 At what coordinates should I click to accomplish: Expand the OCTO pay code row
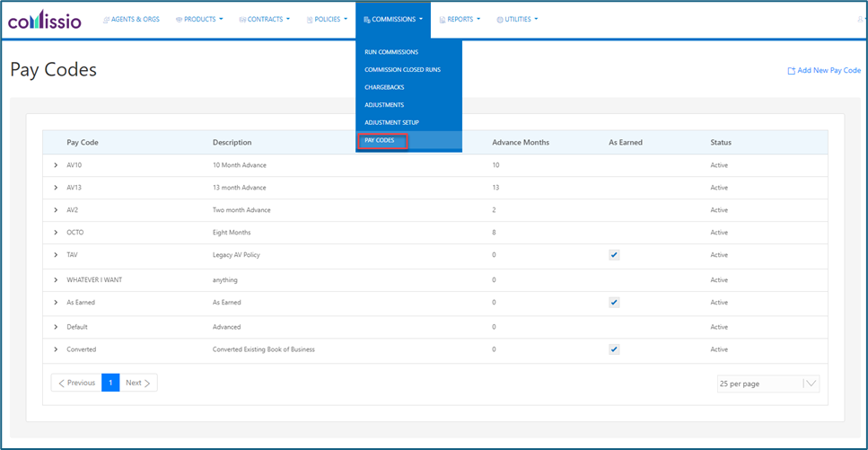click(56, 233)
